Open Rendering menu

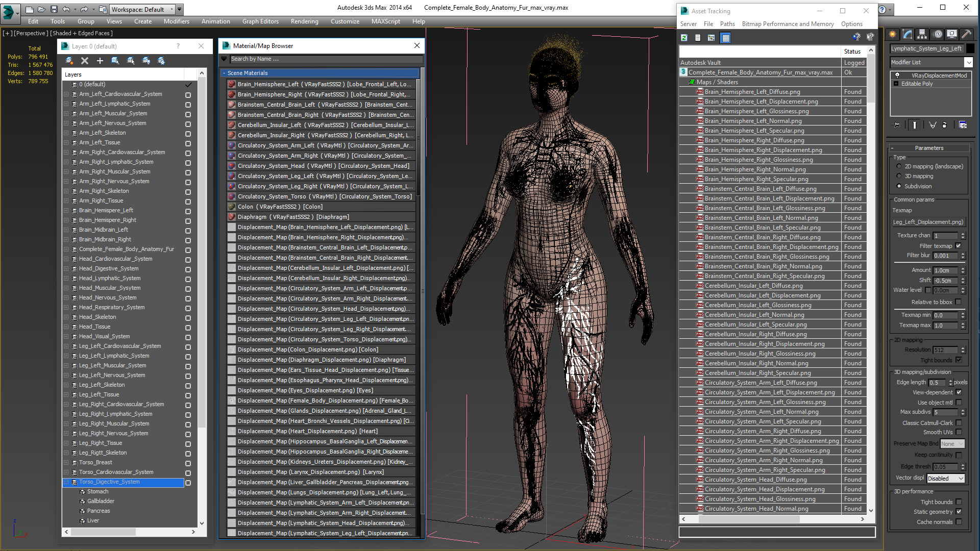point(304,21)
